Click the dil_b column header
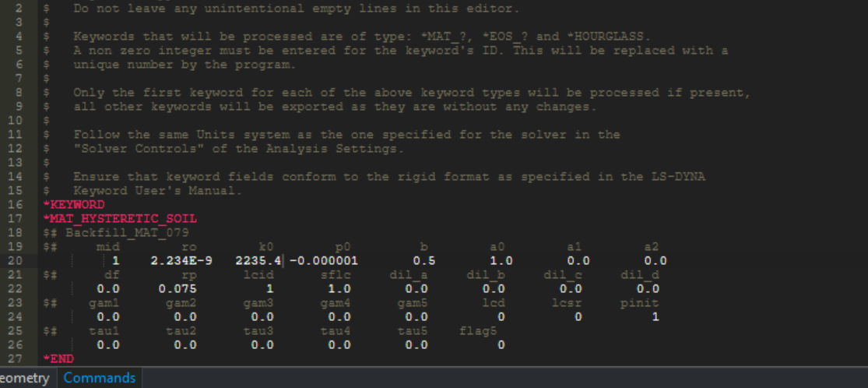The height and width of the screenshot is (388, 868). tap(486, 275)
